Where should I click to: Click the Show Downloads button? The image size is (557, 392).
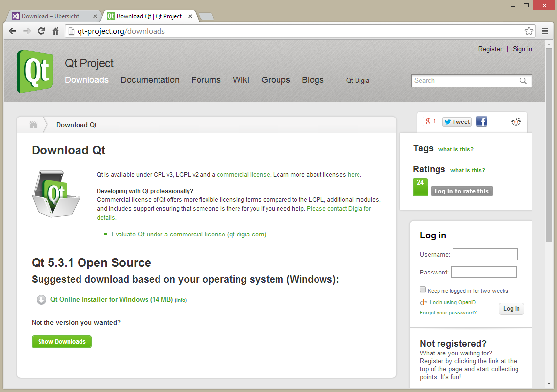(x=62, y=342)
